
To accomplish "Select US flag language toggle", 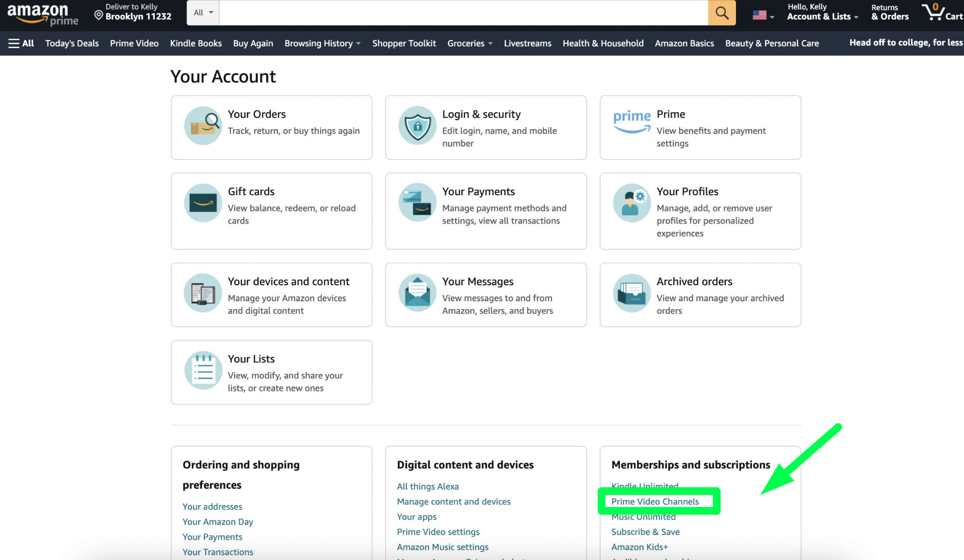I will tap(763, 12).
